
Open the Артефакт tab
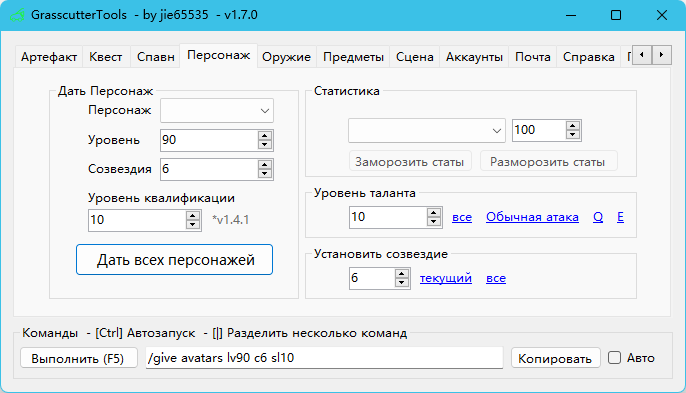(49, 57)
